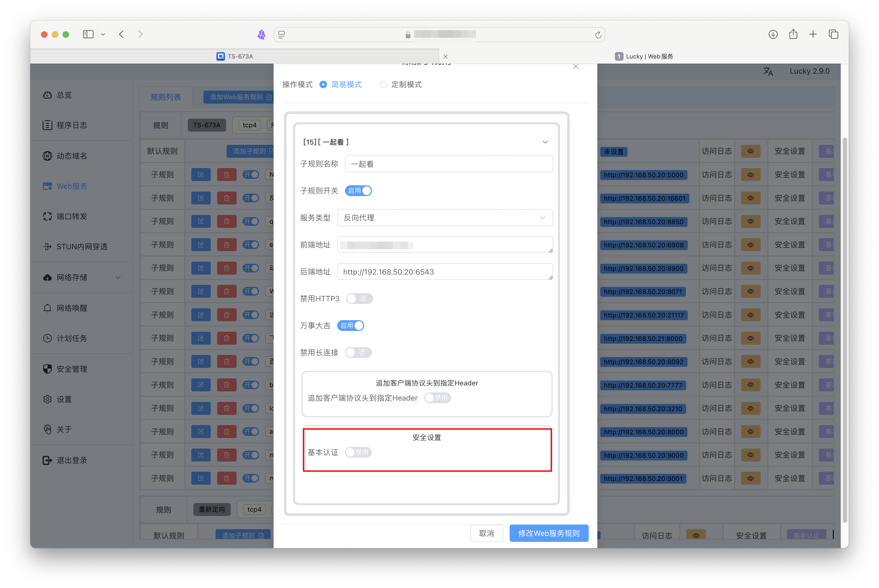Image resolution: width=879 pixels, height=588 pixels.
Task: Show Safari tab overview
Action: pyautogui.click(x=833, y=35)
